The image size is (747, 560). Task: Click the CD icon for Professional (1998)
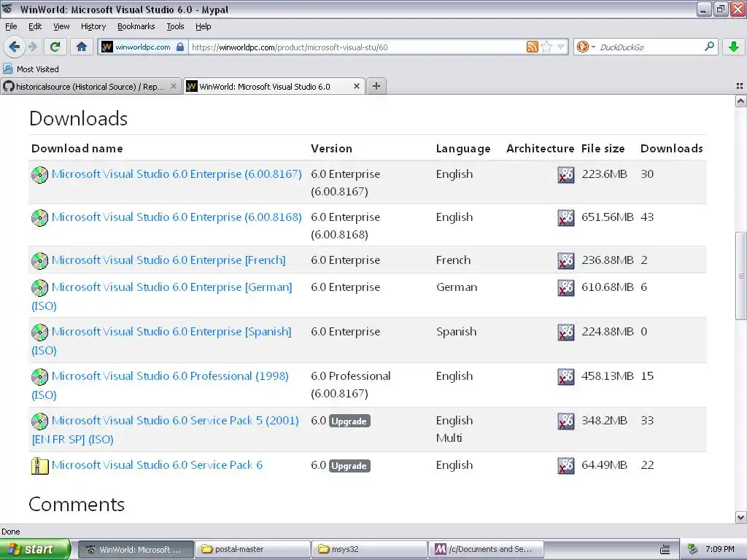pos(39,377)
